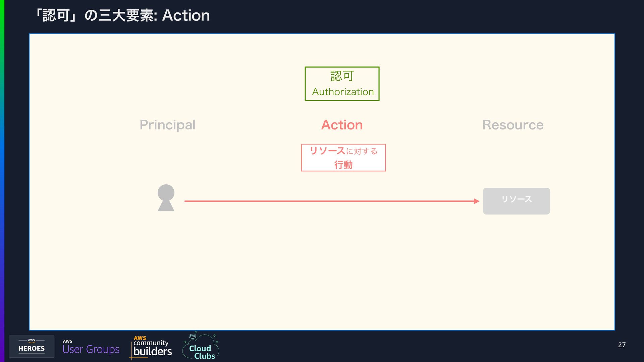Image resolution: width=644 pixels, height=362 pixels.
Task: Click the slide page number 27
Action: (x=622, y=345)
